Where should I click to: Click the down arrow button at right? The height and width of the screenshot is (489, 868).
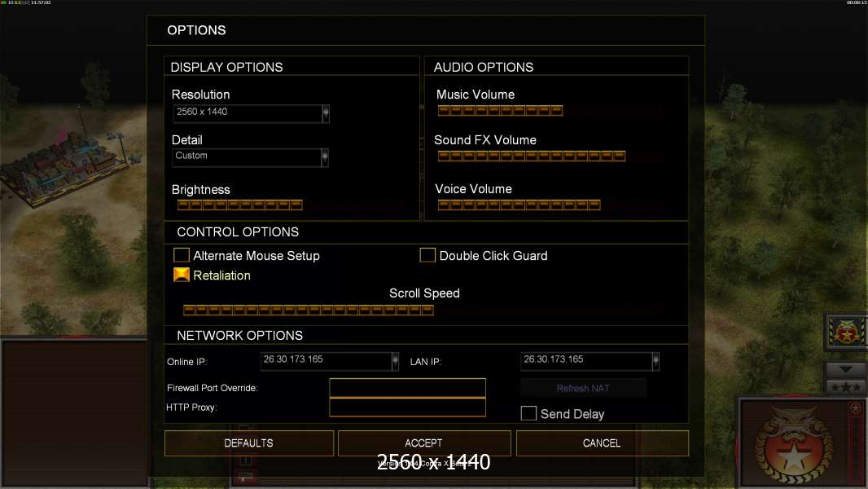click(x=846, y=369)
